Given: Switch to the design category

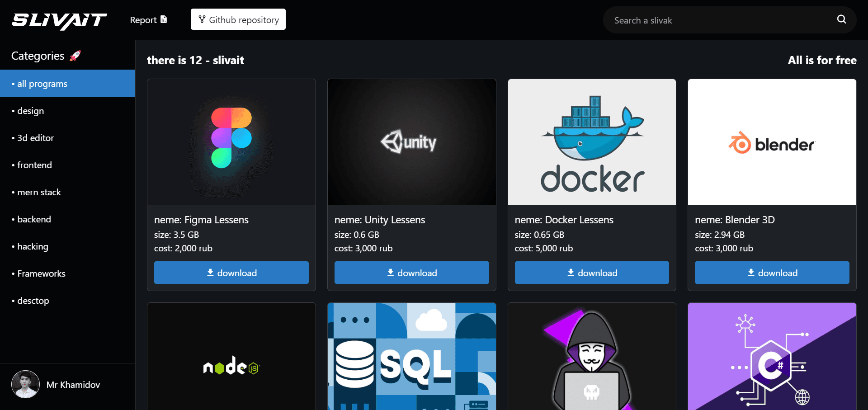Looking at the screenshot, I should [x=31, y=111].
